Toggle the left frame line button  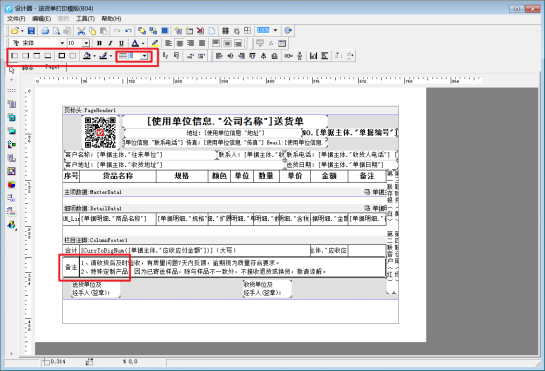pyautogui.click(x=15, y=56)
